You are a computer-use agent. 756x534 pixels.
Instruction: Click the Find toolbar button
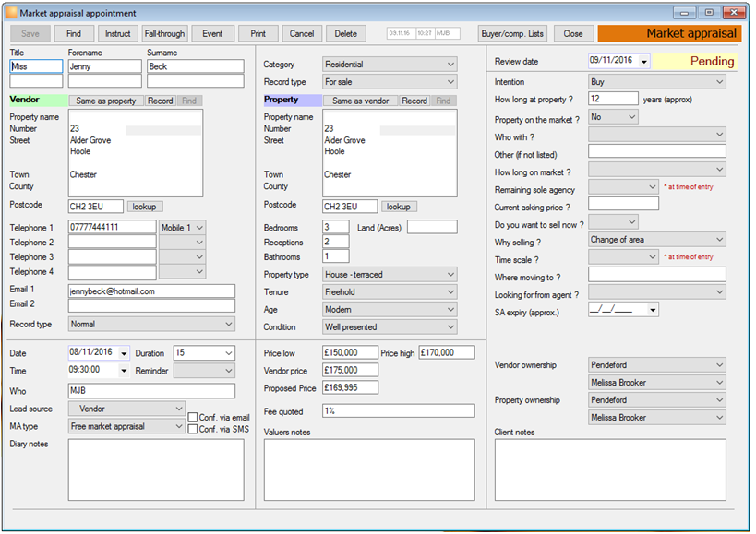[74, 34]
